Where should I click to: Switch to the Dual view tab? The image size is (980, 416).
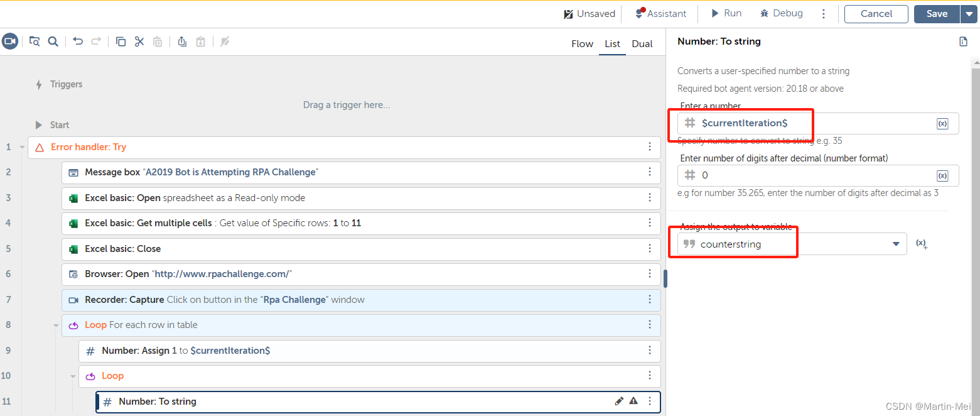(642, 44)
